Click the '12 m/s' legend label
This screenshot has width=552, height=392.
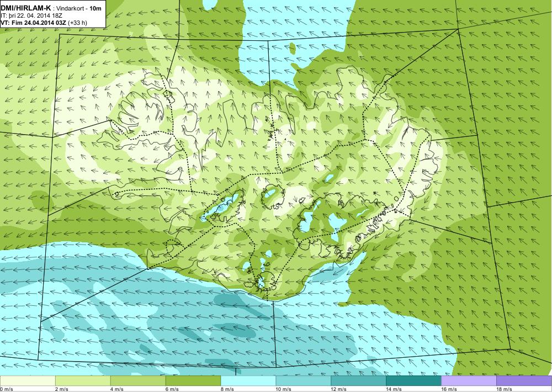point(339,389)
